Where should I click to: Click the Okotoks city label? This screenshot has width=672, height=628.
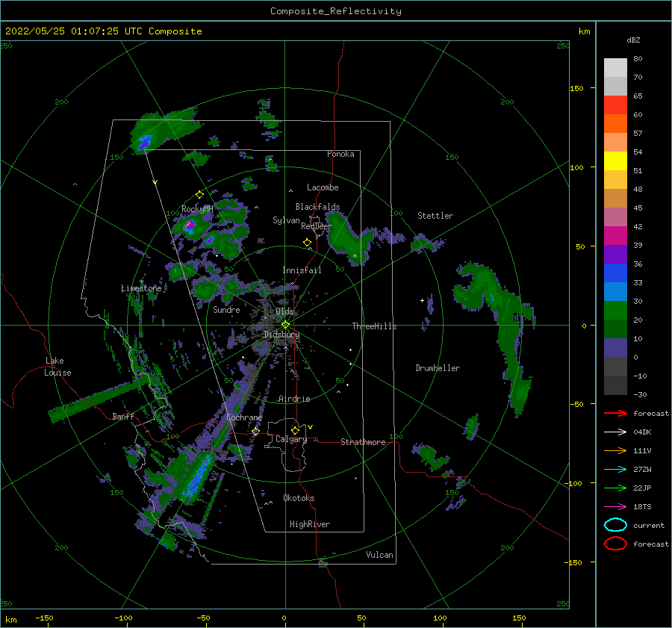299,498
